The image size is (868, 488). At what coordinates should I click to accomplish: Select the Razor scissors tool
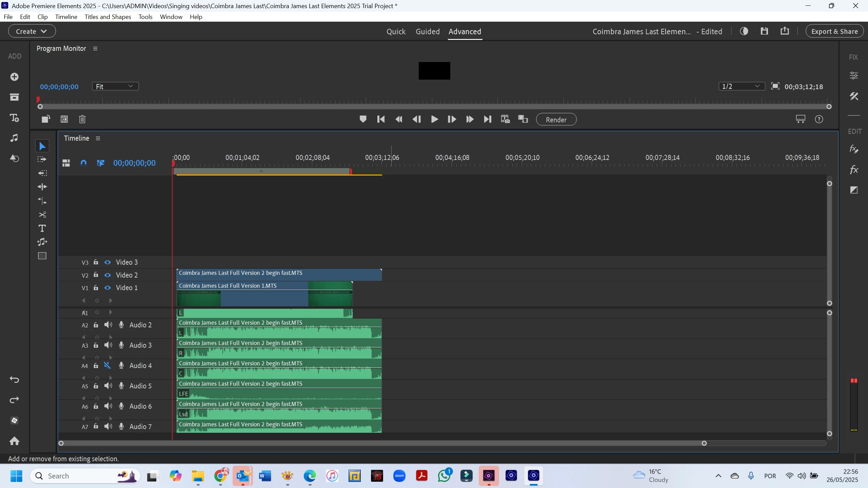tap(42, 215)
